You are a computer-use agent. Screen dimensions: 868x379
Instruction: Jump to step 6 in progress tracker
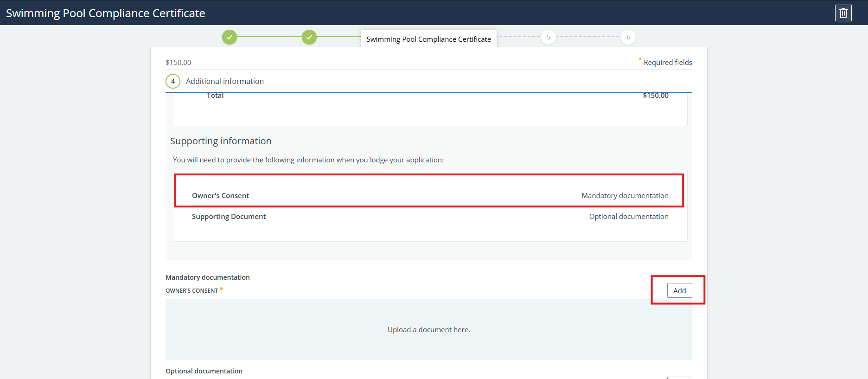tap(628, 37)
